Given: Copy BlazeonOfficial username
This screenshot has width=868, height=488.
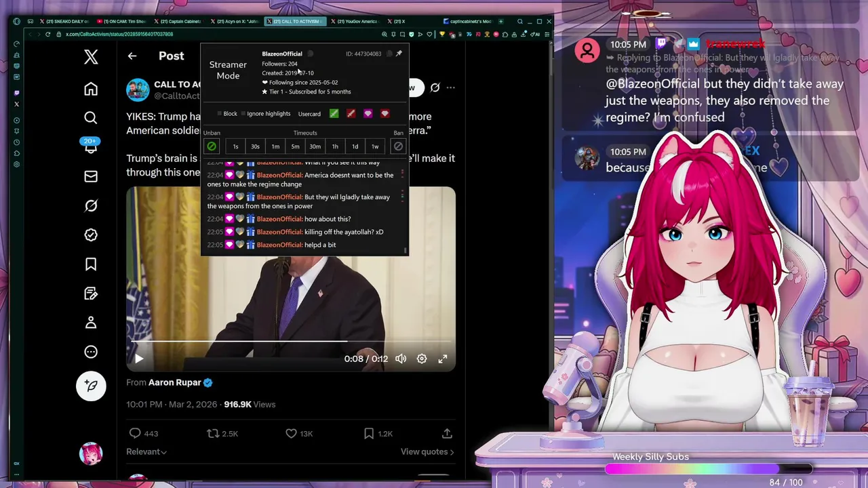Looking at the screenshot, I should click(310, 54).
